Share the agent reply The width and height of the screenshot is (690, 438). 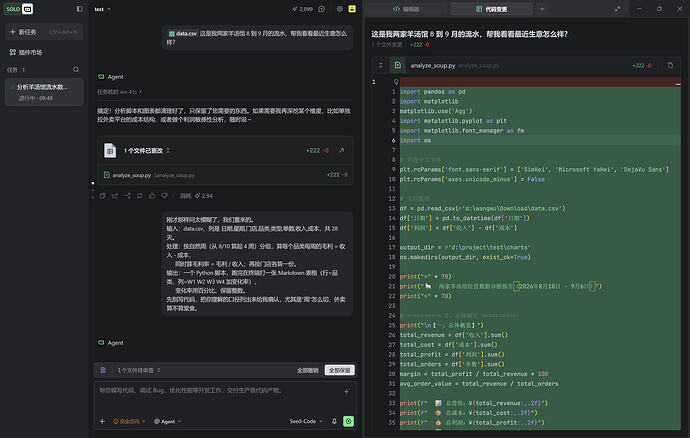click(115, 196)
